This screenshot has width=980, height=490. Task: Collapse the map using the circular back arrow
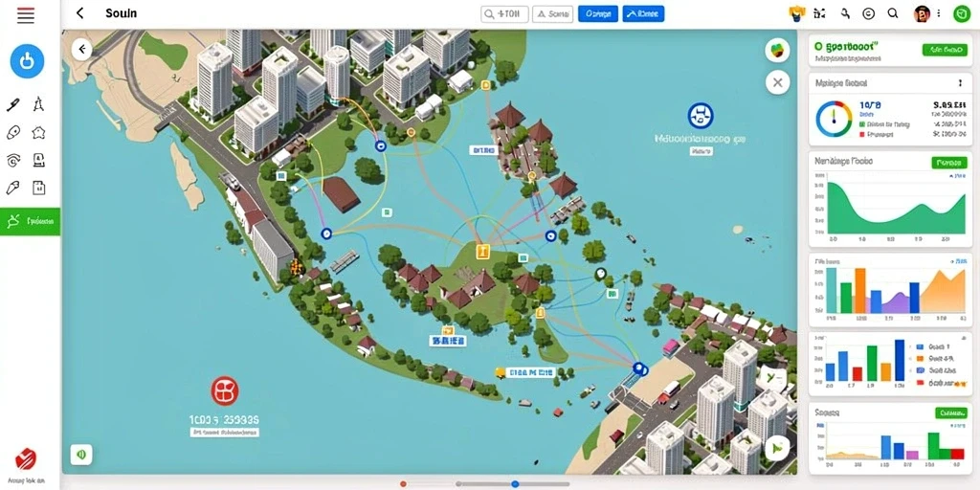pyautogui.click(x=82, y=49)
